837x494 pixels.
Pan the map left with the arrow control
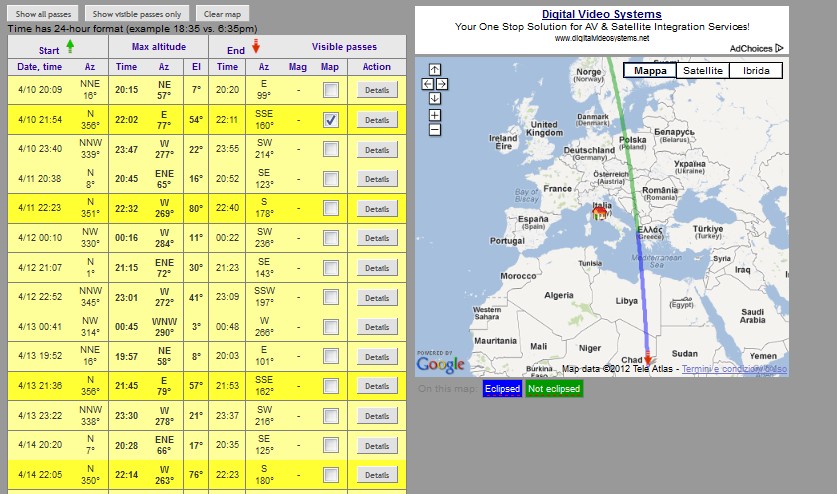click(427, 84)
